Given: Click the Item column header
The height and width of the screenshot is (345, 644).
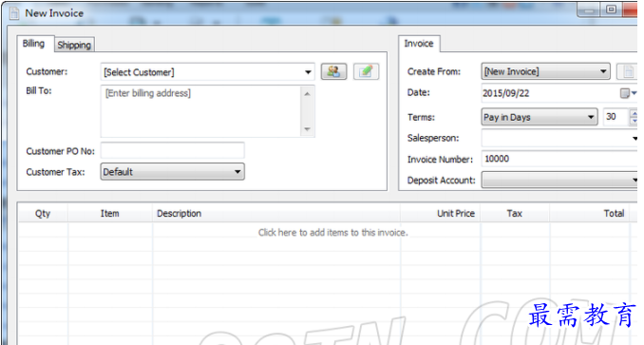Looking at the screenshot, I should pos(109,214).
